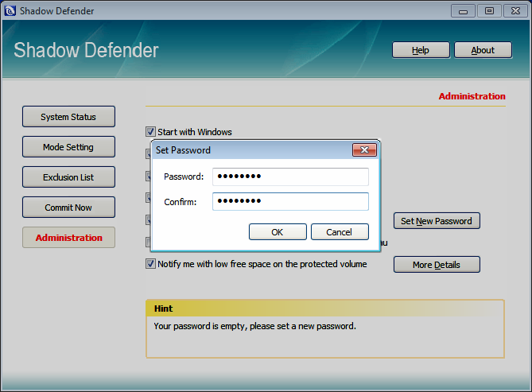The height and width of the screenshot is (392, 532).
Task: Click the Set New Password button
Action: click(437, 221)
